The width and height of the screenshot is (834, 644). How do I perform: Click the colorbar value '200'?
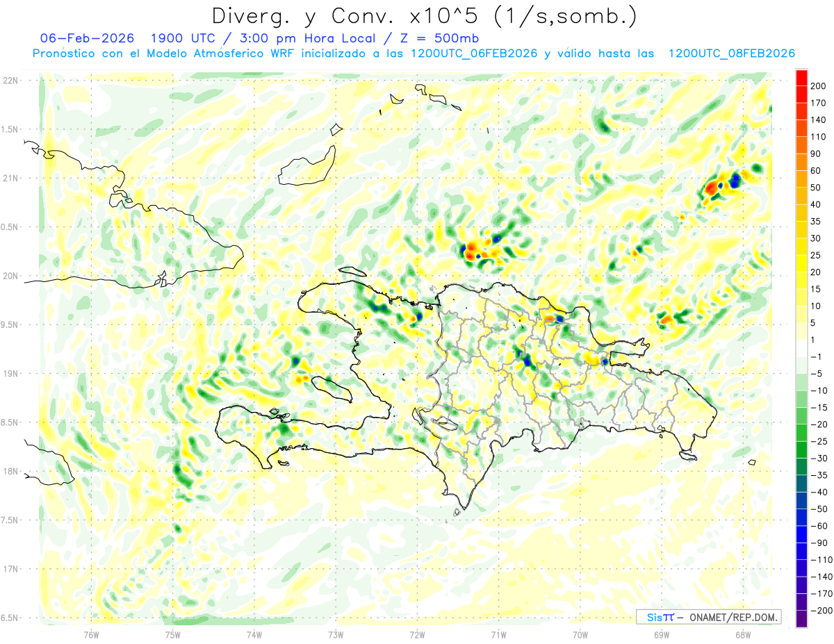(818, 86)
